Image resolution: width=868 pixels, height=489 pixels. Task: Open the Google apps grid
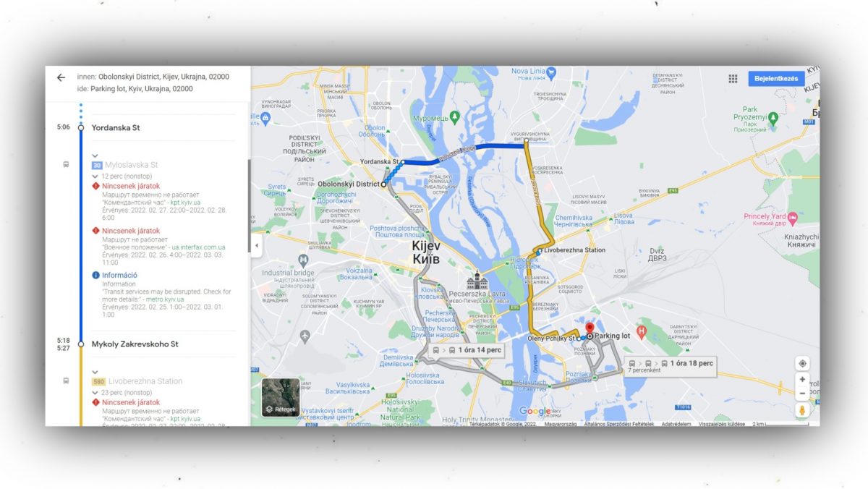tap(733, 79)
